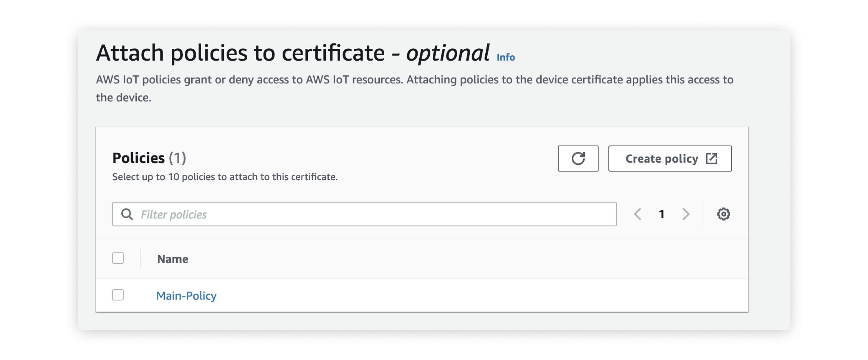The height and width of the screenshot is (360, 868).
Task: Go to the previous page arrow
Action: click(637, 214)
